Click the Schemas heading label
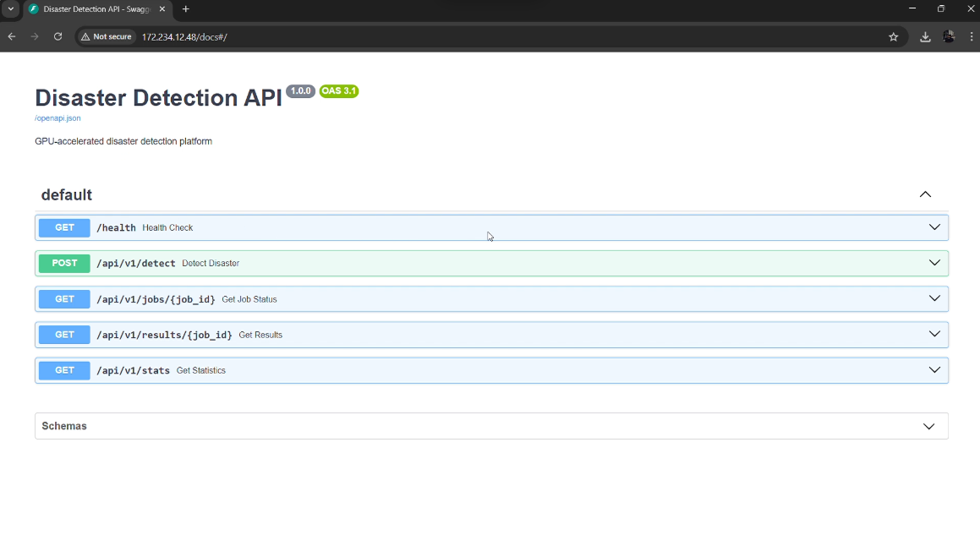Screen dimensions: 980x546 point(64,426)
